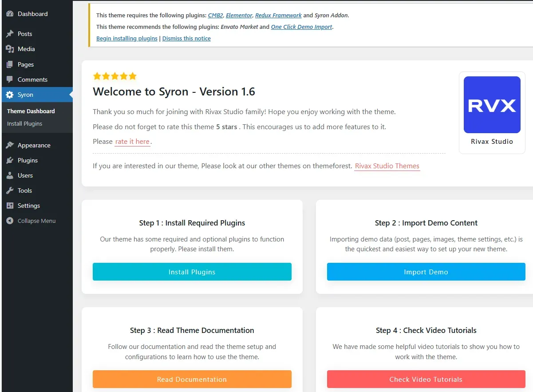533x392 pixels.
Task: Click Begin installing plugins link
Action: tap(127, 38)
